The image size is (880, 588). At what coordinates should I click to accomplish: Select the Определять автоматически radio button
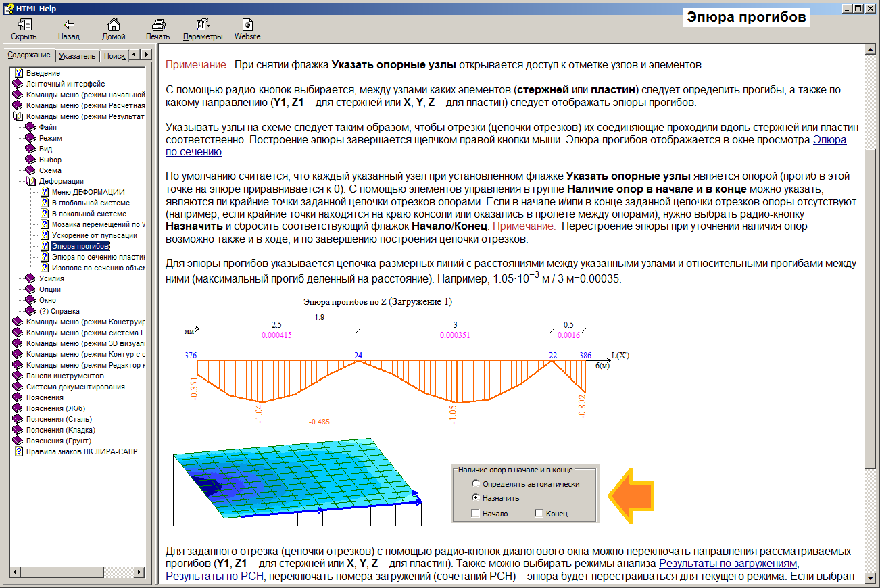coord(476,484)
